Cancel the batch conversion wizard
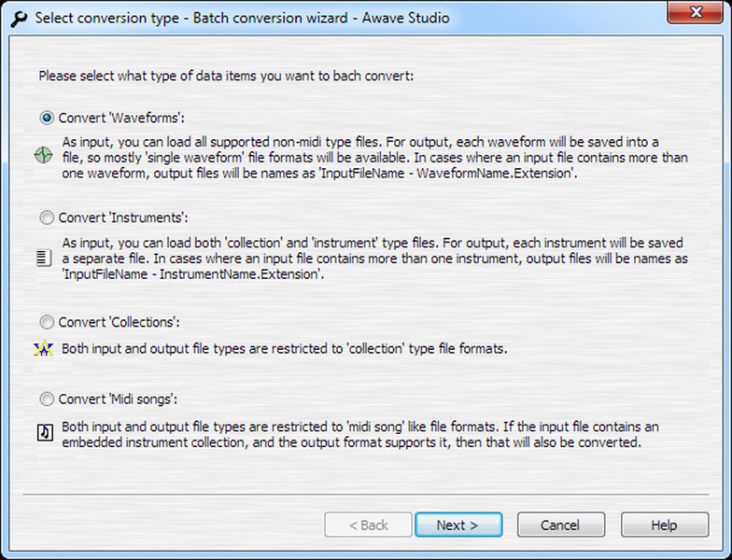Screen dimensions: 732x560 [560, 525]
